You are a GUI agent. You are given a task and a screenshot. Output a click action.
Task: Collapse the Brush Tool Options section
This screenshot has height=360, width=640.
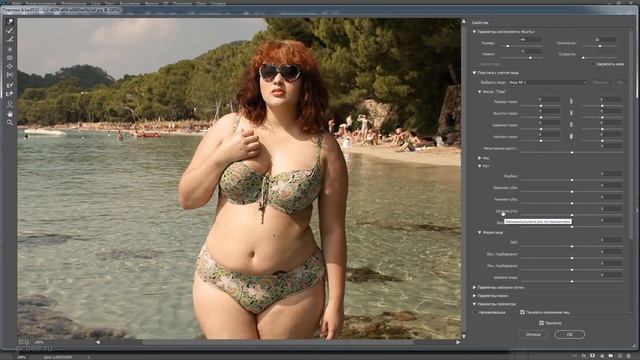[475, 31]
